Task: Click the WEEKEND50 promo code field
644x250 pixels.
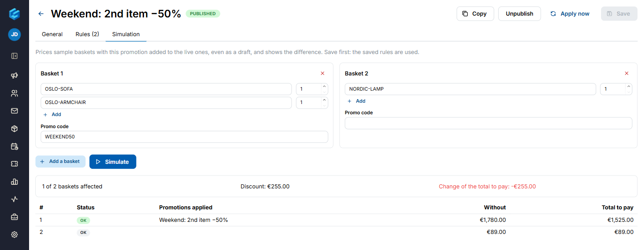Action: coord(184,137)
